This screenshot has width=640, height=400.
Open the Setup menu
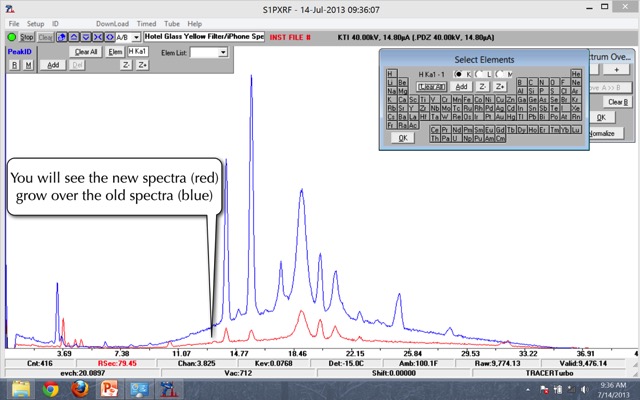pos(35,23)
